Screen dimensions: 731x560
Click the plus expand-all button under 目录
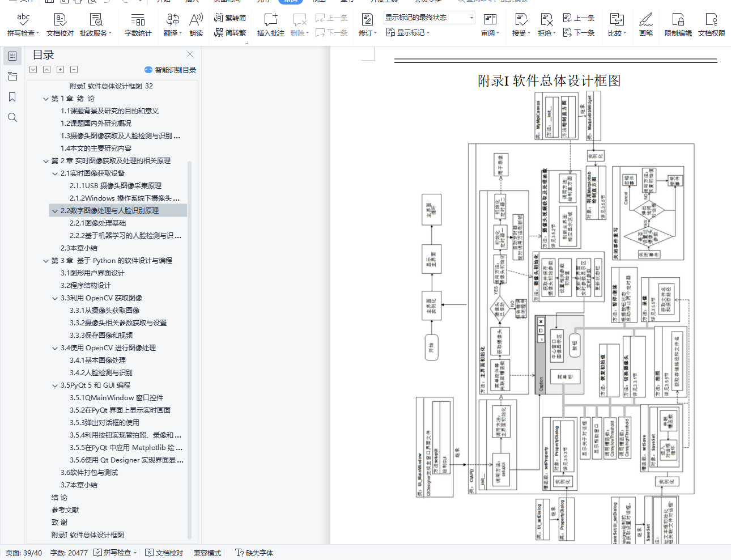(x=60, y=69)
